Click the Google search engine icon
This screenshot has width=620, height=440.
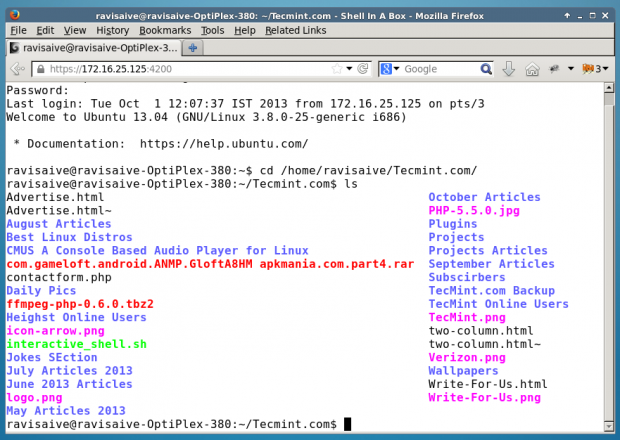point(386,69)
